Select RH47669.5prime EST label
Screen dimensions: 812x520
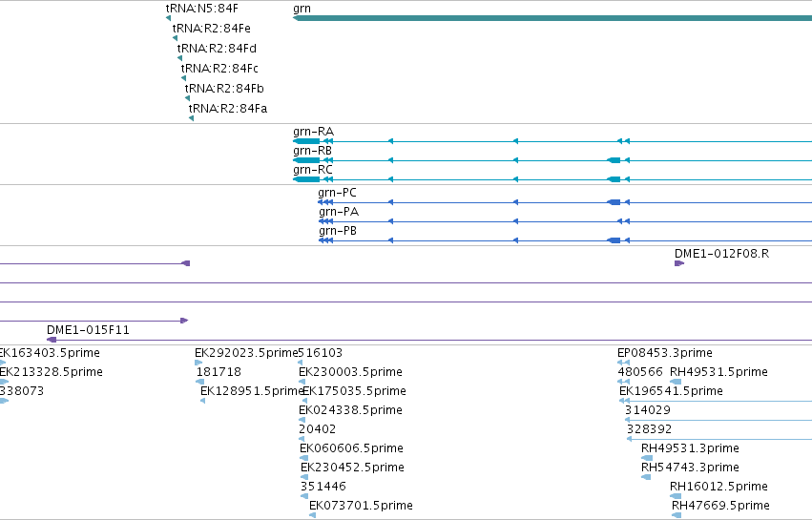pyautogui.click(x=720, y=506)
